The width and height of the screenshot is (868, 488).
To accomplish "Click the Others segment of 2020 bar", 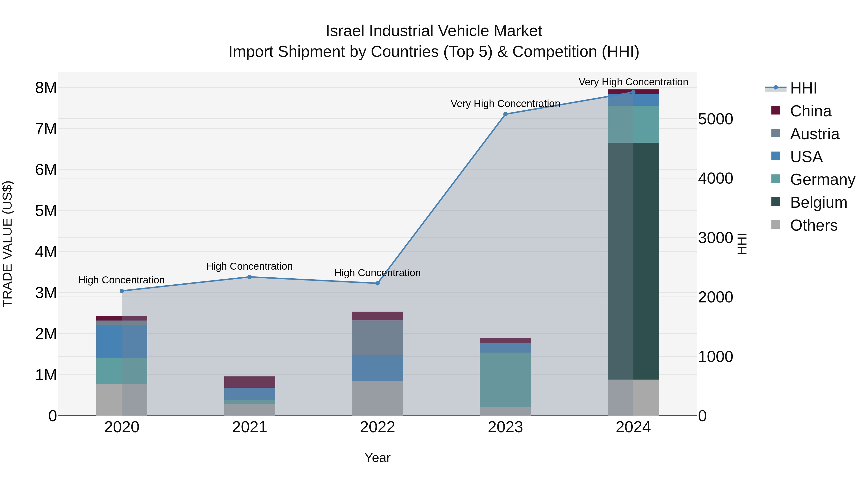I will (x=122, y=400).
